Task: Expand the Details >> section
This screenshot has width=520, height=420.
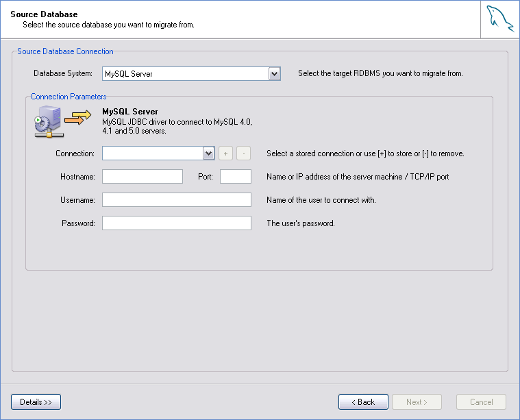Action: tap(36, 402)
